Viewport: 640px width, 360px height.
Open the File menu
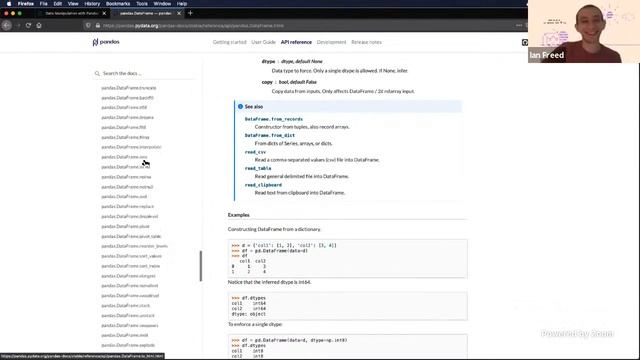click(43, 4)
